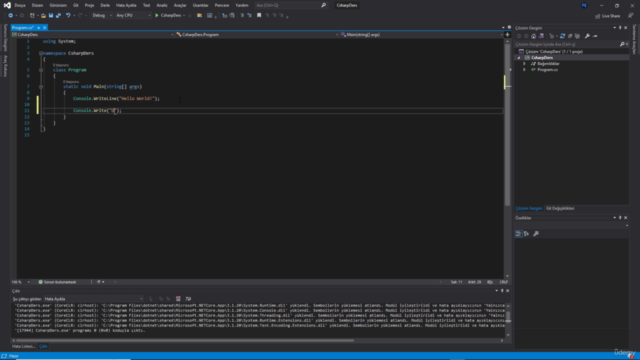Collapse the Main method code block
Image resolution: width=640 pixels, height=360 pixels.
(41, 87)
